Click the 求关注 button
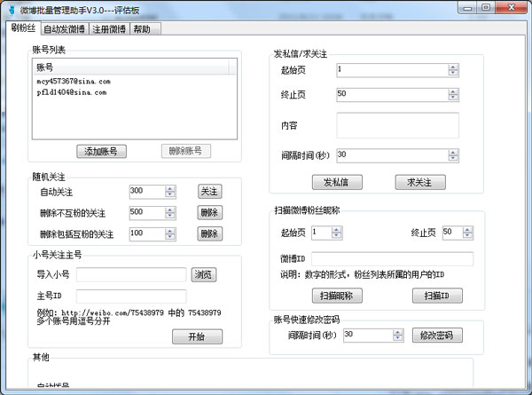Image resolution: width=532 pixels, height=395 pixels. [419, 182]
